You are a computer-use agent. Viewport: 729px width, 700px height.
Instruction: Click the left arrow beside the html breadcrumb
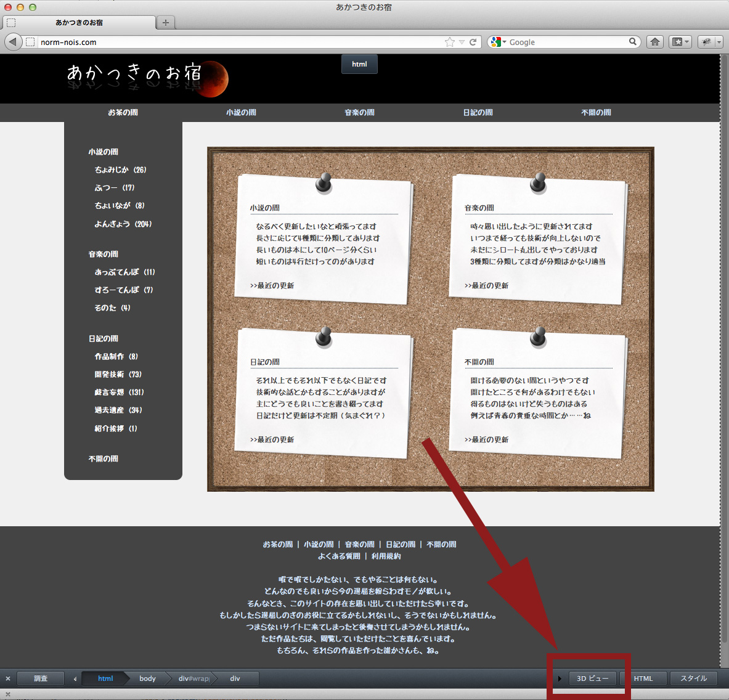75,678
